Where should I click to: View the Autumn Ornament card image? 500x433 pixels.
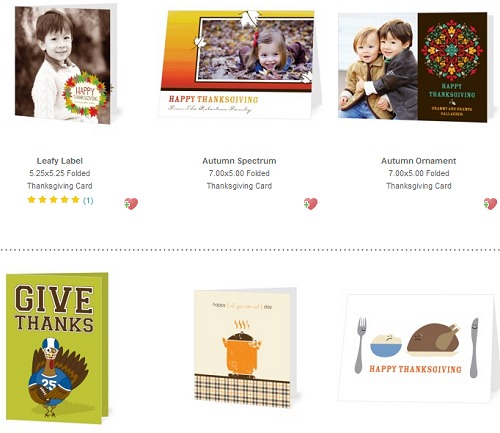pos(415,67)
